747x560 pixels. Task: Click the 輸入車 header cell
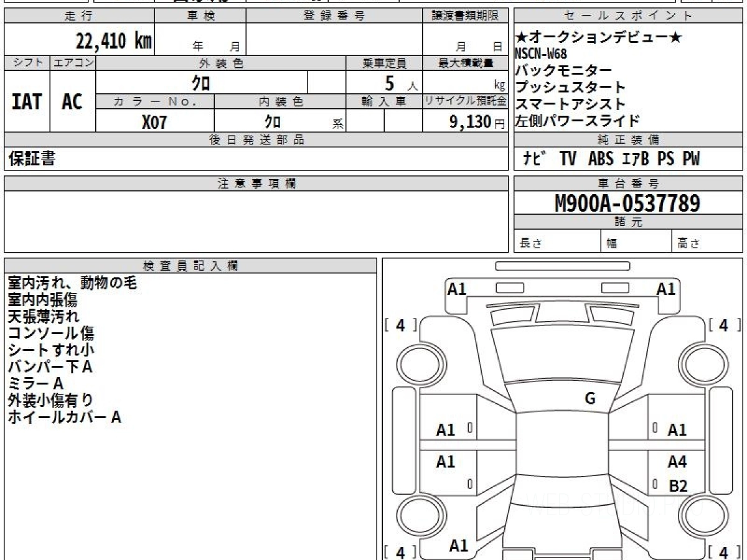pos(384,101)
